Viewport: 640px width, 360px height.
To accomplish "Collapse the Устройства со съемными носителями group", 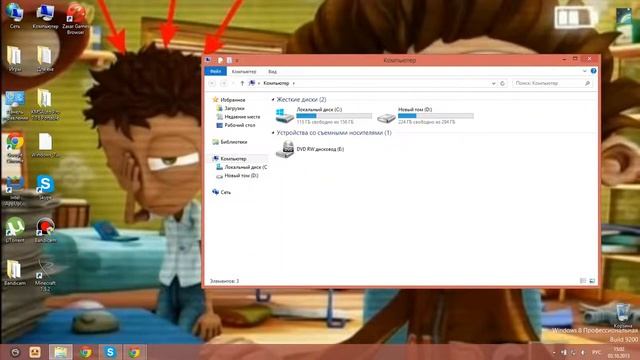I will [x=273, y=133].
